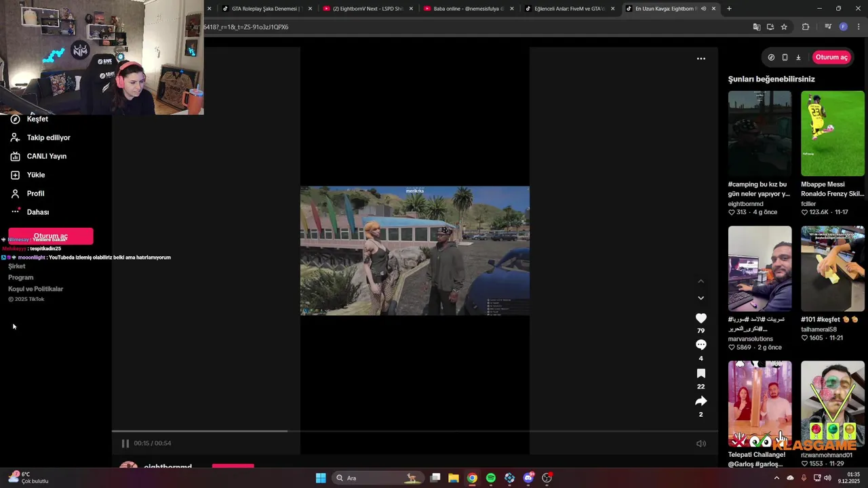
Task: Open the Chrome extensions puzzle icon
Action: coord(806,27)
